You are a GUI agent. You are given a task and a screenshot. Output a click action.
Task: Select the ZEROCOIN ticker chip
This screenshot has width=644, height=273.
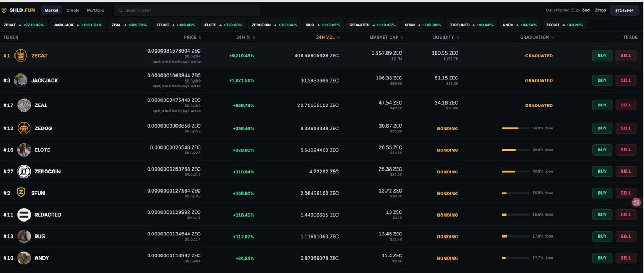tap(274, 25)
